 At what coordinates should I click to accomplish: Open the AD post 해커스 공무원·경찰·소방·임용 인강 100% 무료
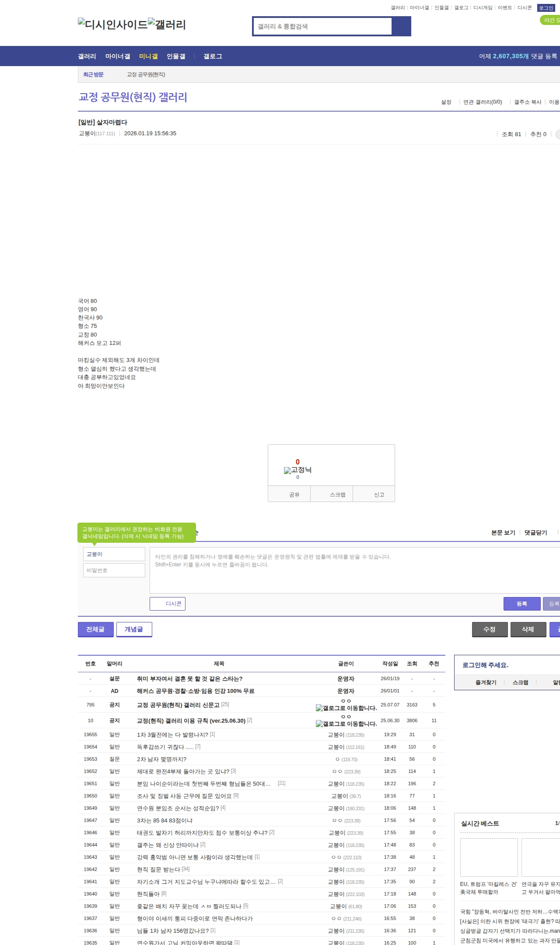click(x=196, y=691)
